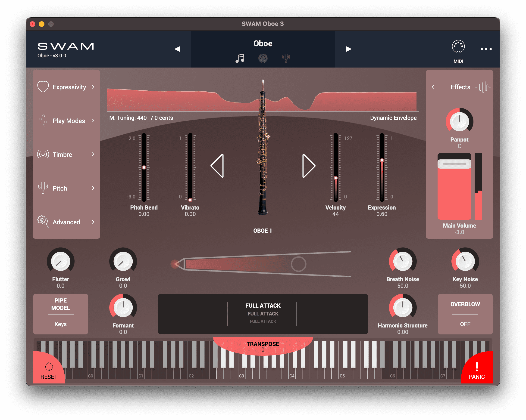Select the MIDI connector preset icon
This screenshot has width=526, height=420.
(263, 58)
